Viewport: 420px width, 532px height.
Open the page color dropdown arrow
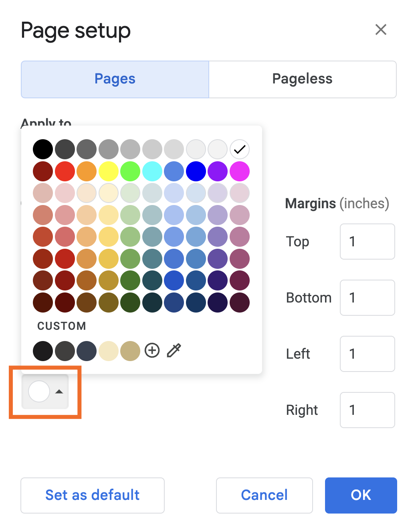59,392
